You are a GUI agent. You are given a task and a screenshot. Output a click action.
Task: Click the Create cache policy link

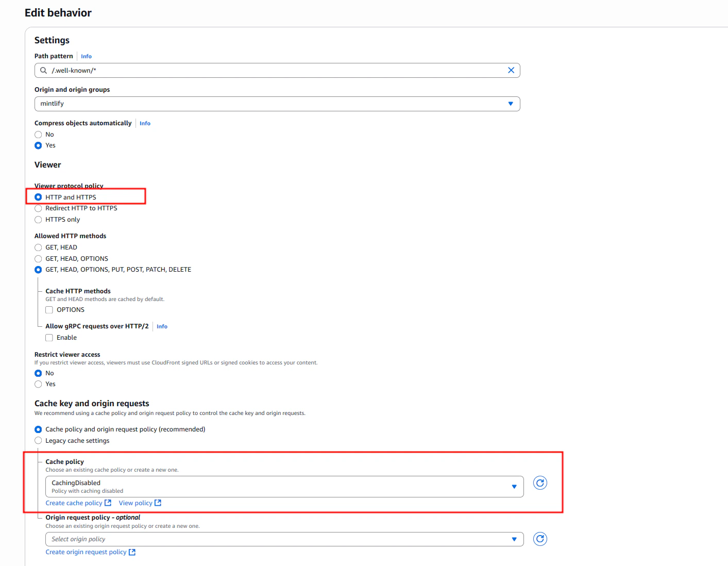(75, 503)
